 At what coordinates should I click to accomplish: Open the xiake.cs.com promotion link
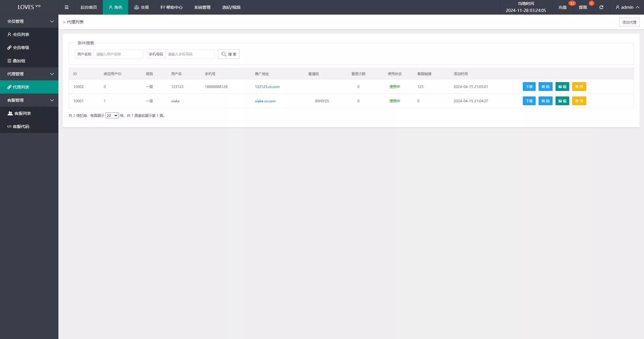(x=265, y=101)
